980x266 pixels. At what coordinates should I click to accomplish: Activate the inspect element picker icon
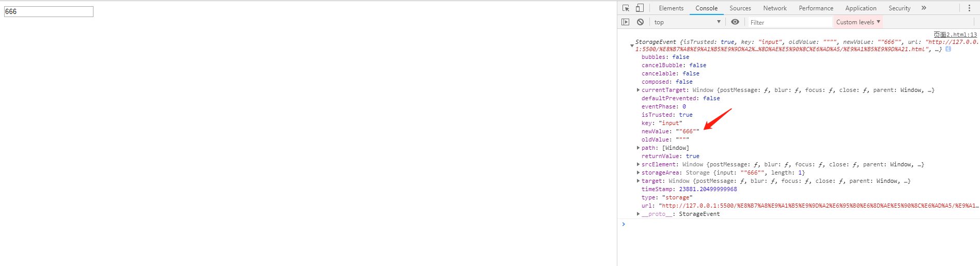(626, 8)
